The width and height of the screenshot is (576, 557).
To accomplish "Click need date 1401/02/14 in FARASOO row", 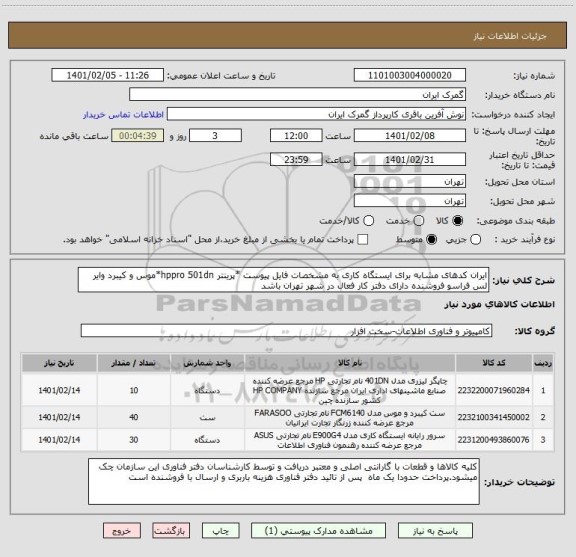I will 59,417.
